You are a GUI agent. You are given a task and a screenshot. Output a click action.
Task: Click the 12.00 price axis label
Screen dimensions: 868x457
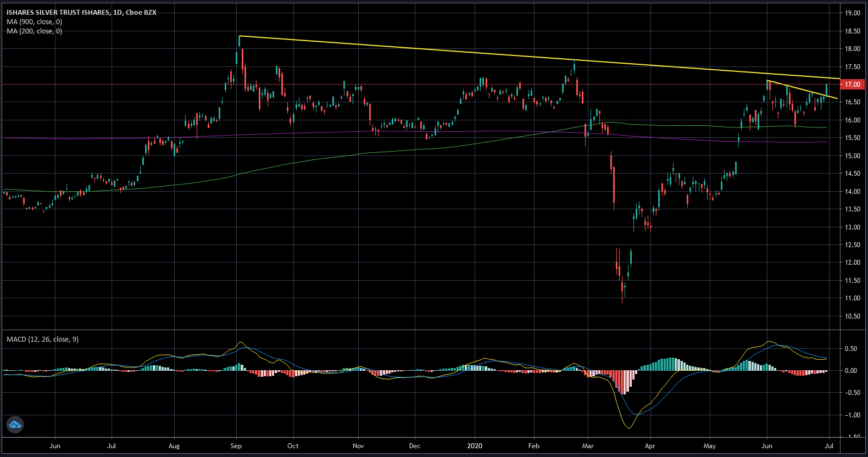click(853, 263)
